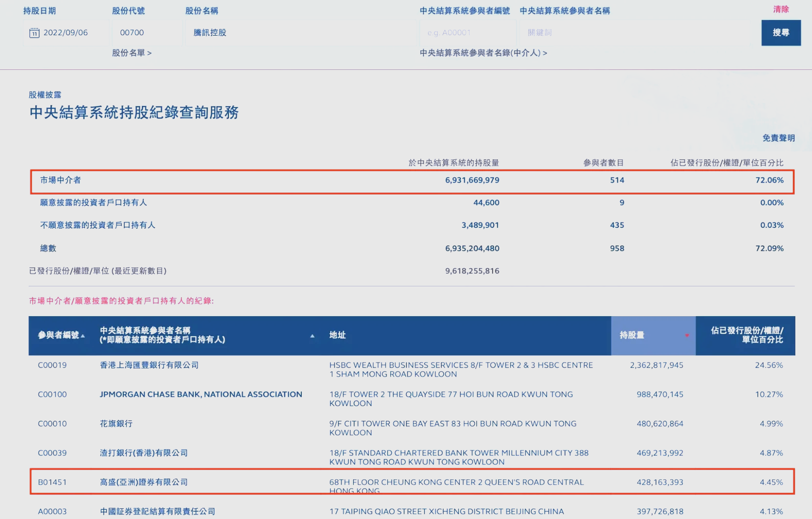Screen dimensions: 812x519
Task: Click 佔已發行股份/權證/單位百分比 table column header
Action: 746,335
